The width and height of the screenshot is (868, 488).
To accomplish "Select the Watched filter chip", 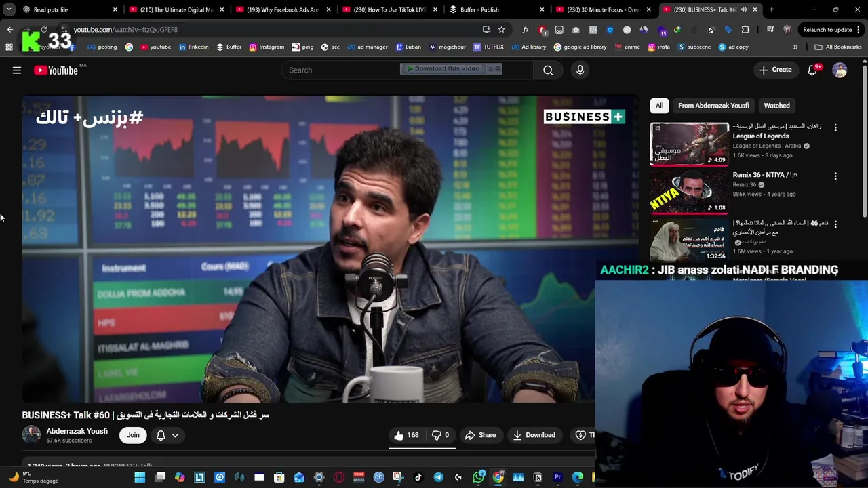I will [776, 106].
